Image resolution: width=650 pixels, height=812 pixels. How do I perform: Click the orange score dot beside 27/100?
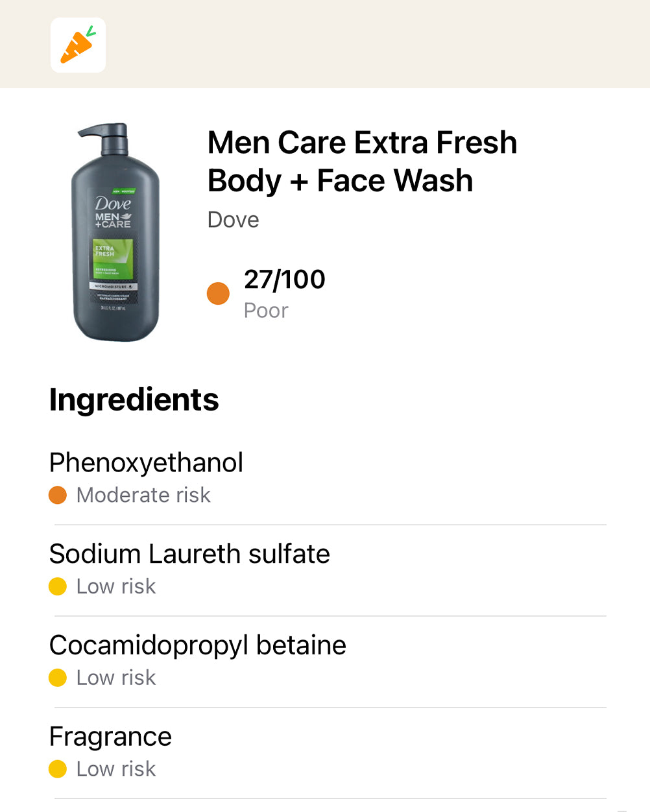point(218,294)
